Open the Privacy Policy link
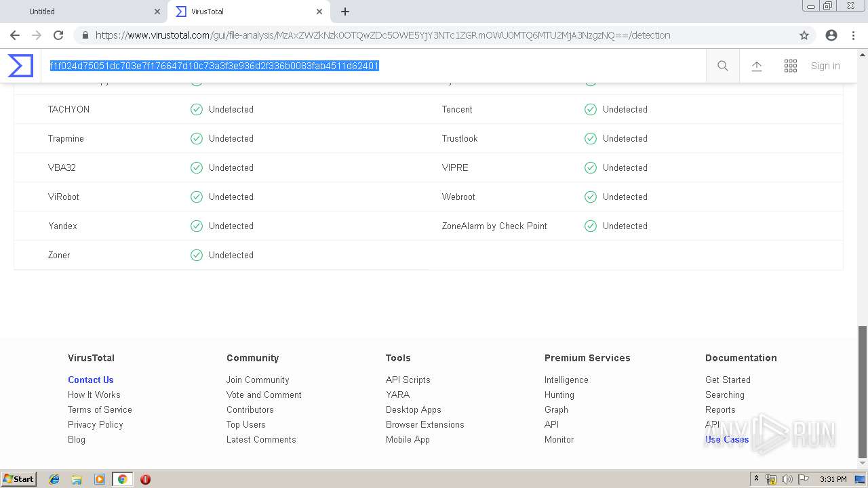 (96, 424)
